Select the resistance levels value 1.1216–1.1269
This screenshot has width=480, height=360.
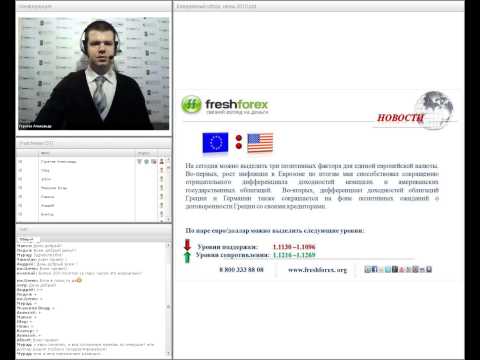click(294, 255)
